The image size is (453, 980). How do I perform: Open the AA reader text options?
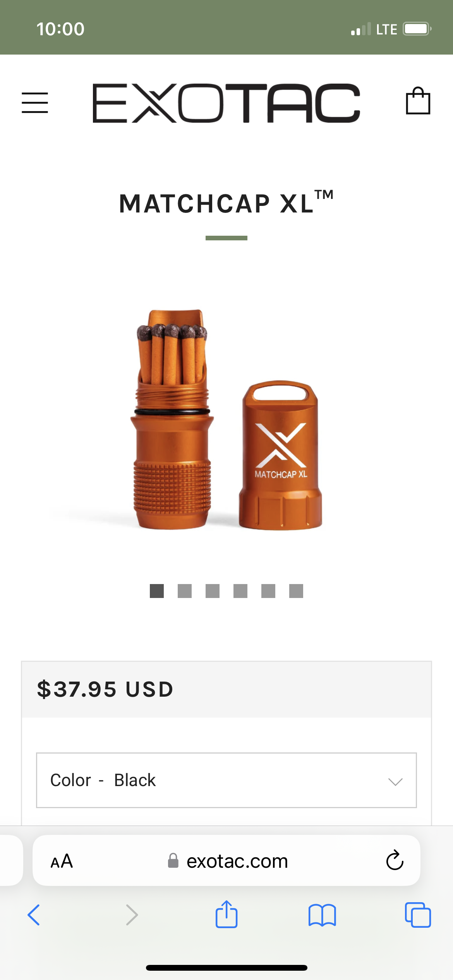(x=62, y=861)
